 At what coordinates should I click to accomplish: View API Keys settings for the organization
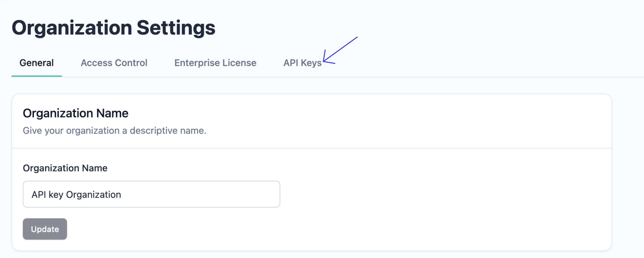[302, 63]
